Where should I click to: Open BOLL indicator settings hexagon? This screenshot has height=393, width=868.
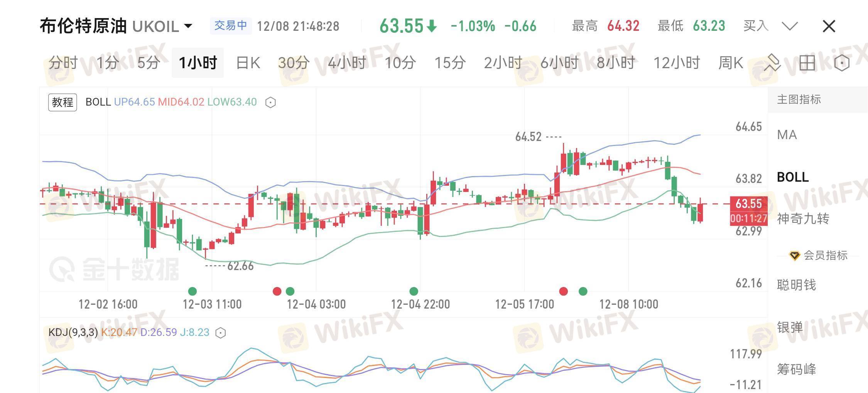point(270,102)
